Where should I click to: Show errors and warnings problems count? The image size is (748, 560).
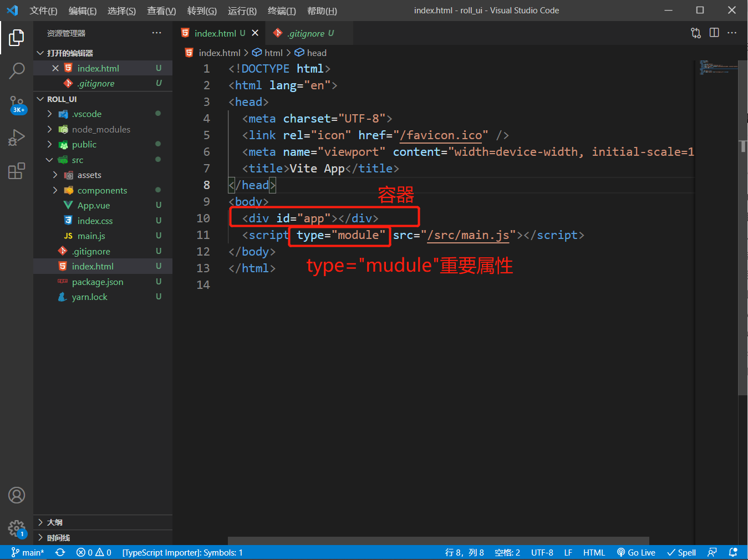pos(94,552)
